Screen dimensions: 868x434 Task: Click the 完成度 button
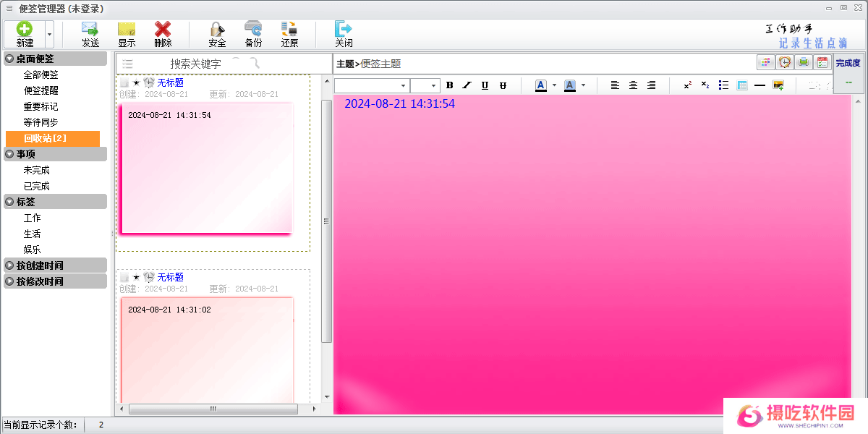click(848, 72)
